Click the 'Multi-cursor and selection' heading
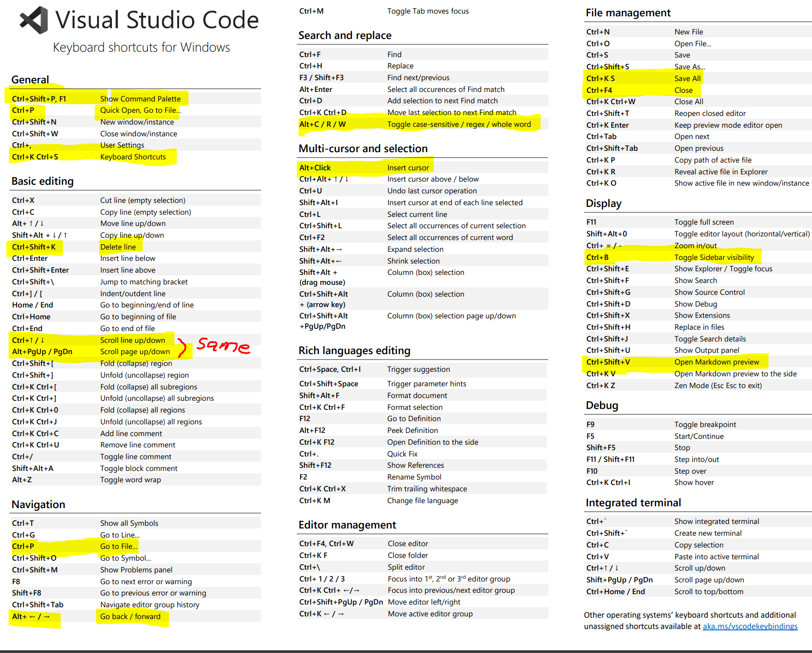The width and height of the screenshot is (812, 653). (x=363, y=149)
